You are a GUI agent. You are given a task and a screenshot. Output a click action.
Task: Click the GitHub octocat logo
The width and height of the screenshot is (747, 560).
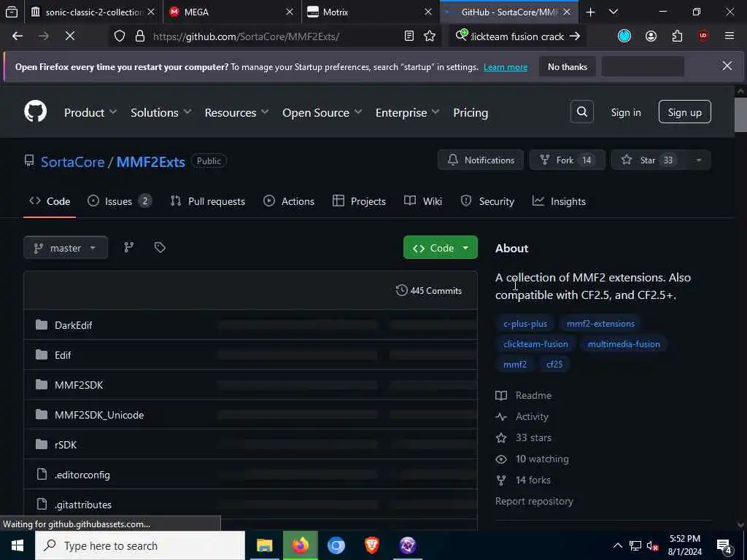36,112
